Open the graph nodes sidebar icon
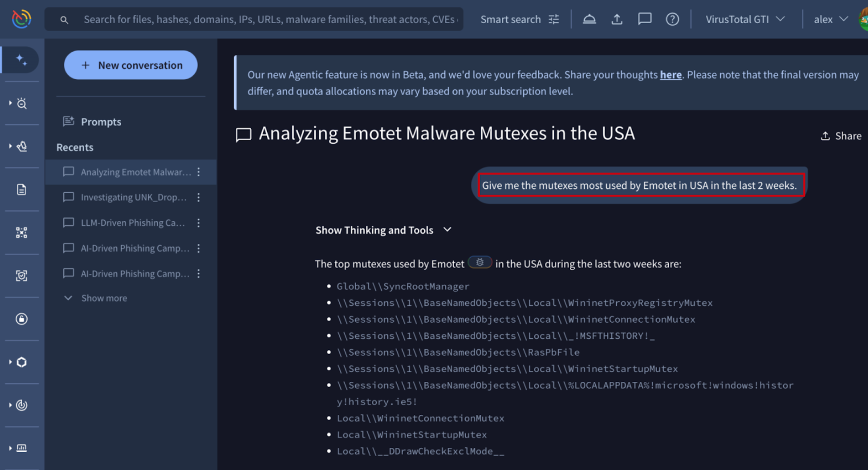 pyautogui.click(x=21, y=233)
